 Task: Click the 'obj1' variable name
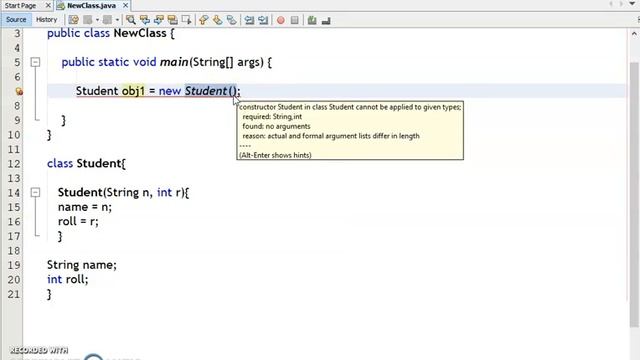(x=133, y=91)
